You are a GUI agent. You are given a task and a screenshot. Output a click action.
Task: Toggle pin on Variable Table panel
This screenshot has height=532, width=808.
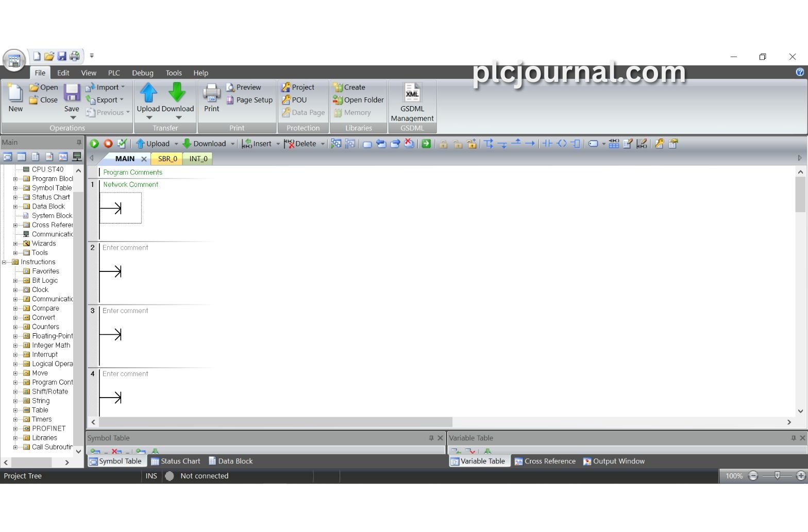tap(794, 438)
